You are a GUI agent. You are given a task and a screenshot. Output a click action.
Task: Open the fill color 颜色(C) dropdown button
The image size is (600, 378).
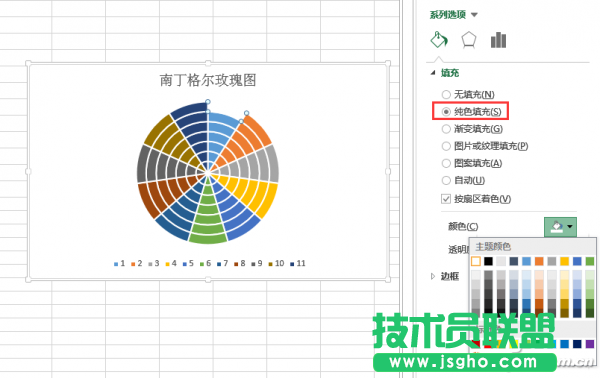(x=560, y=226)
